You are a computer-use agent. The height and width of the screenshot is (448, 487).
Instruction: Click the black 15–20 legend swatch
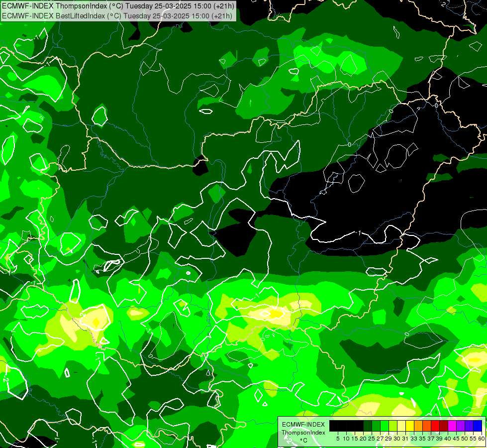coord(359,426)
